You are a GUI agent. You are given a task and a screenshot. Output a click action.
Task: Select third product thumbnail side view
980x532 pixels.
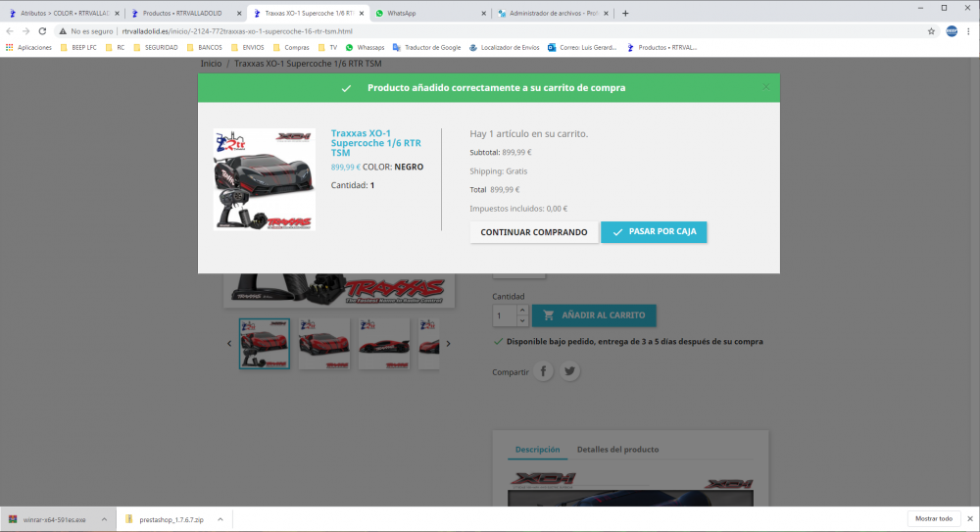[x=384, y=344]
